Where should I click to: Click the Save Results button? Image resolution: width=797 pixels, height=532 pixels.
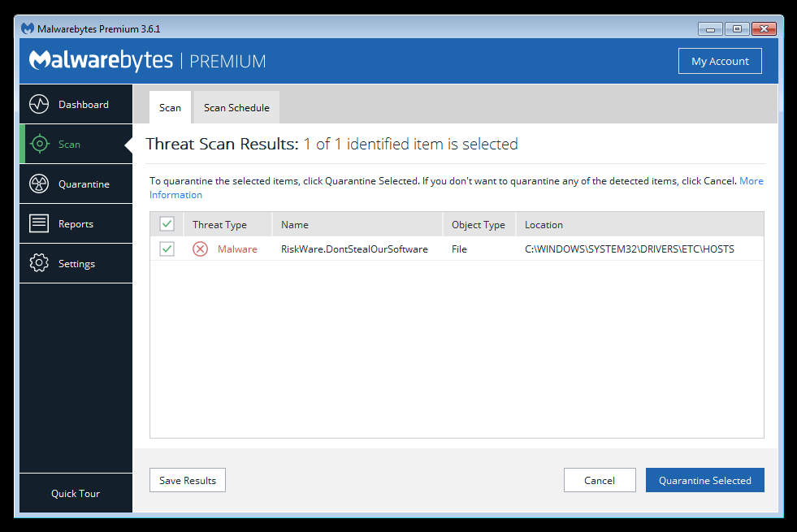[x=188, y=481]
